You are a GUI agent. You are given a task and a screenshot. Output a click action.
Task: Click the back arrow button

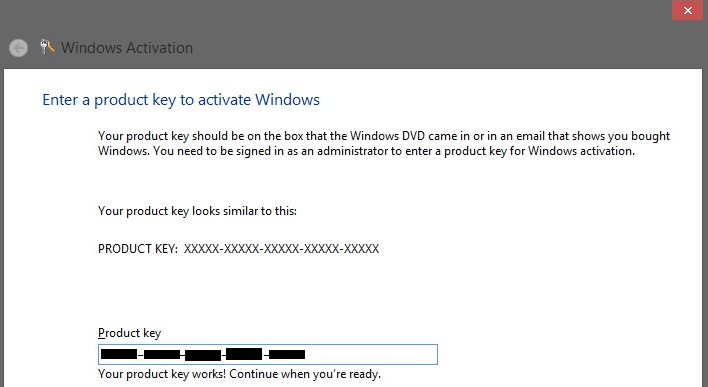[19, 48]
